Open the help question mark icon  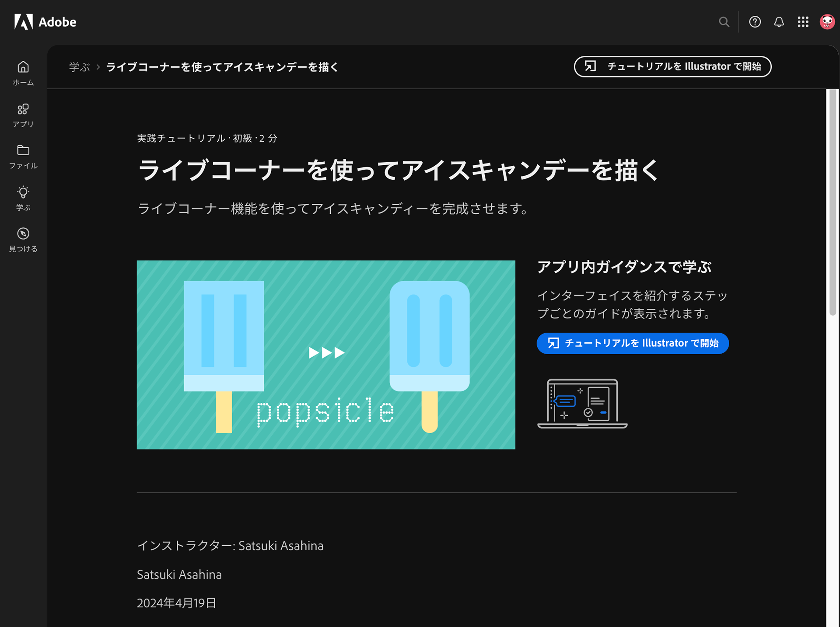755,22
